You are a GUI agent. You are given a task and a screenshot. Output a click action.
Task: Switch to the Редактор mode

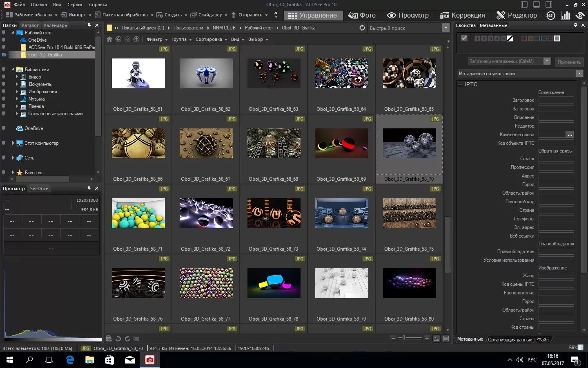(x=517, y=15)
